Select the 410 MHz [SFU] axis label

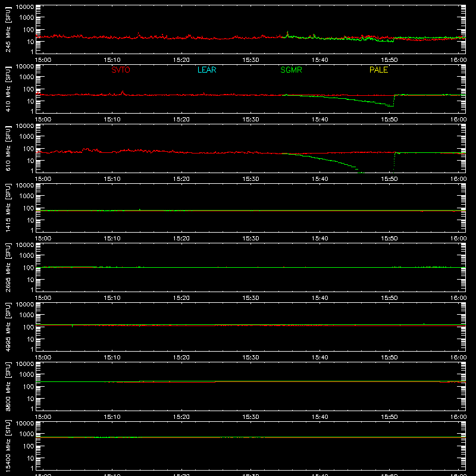(8, 89)
